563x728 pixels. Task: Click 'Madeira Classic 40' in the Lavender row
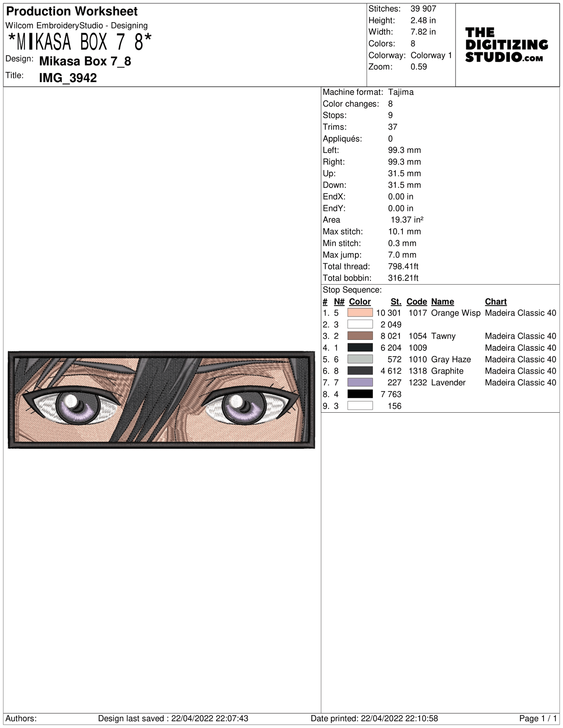(x=521, y=383)
